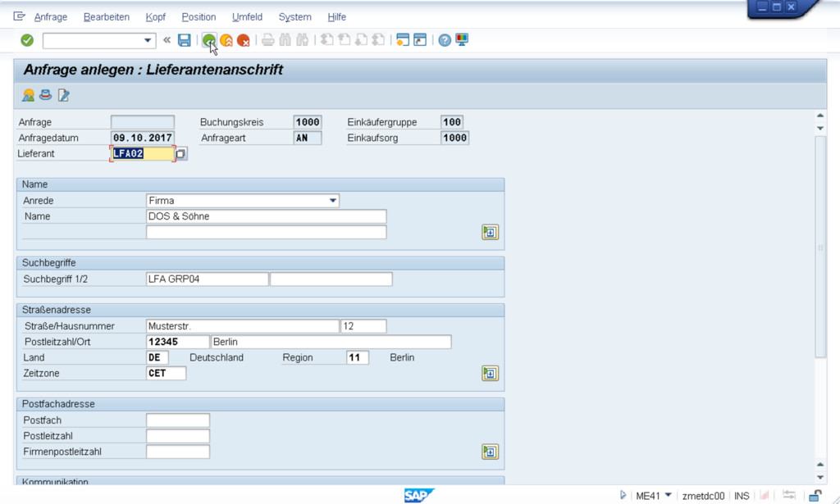This screenshot has width=840, height=504.
Task: Click the Suchbegriff field LFA GRP04
Action: pyautogui.click(x=207, y=279)
